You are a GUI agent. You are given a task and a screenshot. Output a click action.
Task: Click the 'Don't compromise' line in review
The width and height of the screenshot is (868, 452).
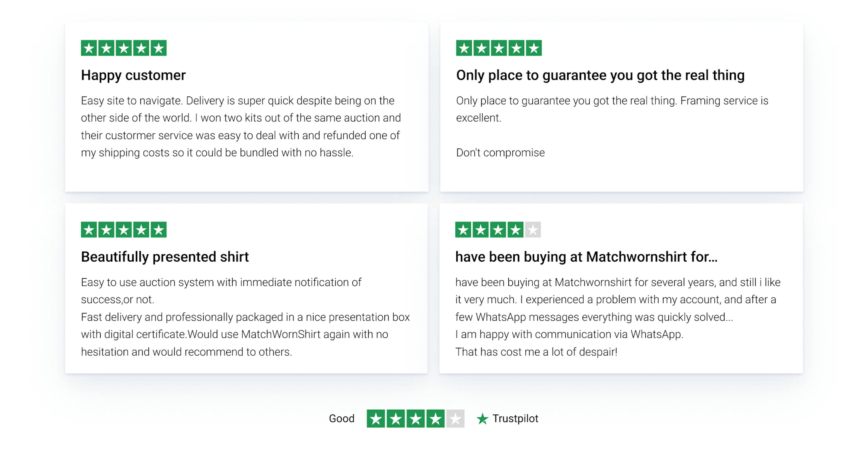click(500, 153)
